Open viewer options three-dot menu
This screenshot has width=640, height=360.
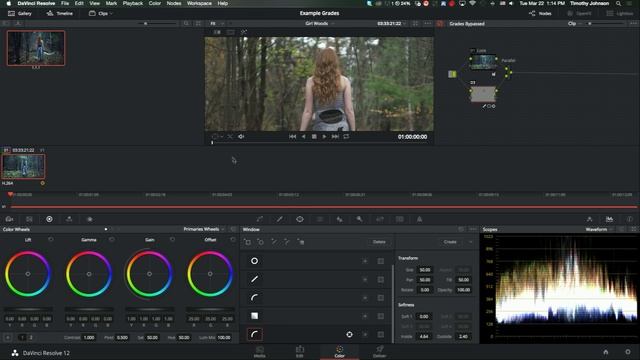427,24
